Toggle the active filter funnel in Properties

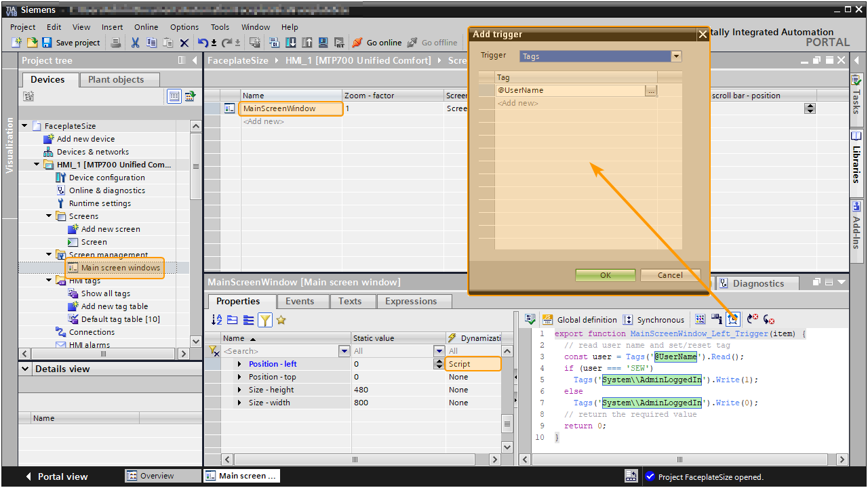pyautogui.click(x=265, y=320)
